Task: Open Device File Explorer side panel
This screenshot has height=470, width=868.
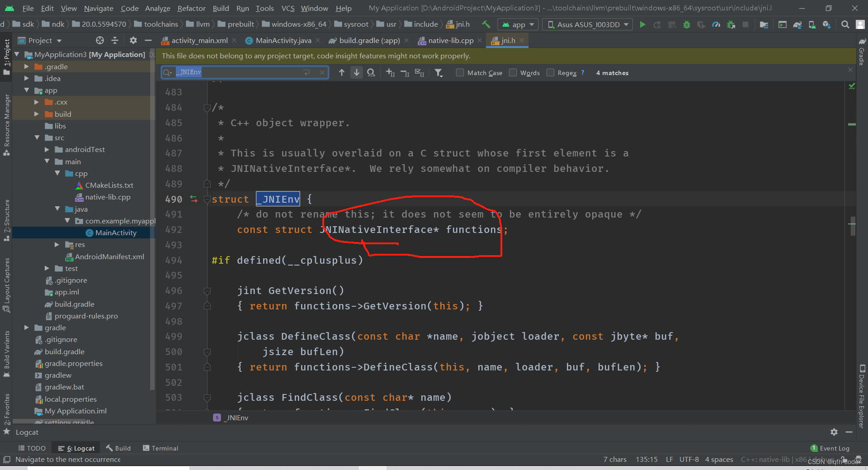Action: [862, 396]
